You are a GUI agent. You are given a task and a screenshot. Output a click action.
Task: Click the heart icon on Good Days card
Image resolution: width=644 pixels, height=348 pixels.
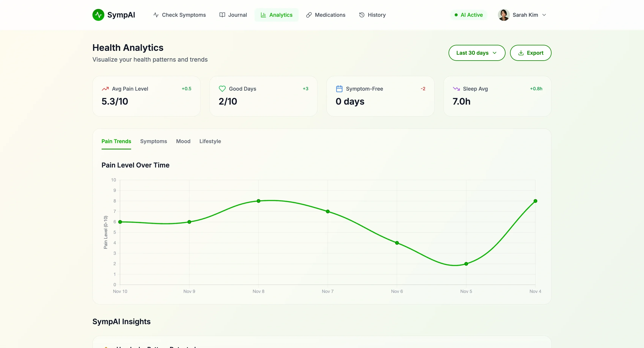tap(222, 89)
